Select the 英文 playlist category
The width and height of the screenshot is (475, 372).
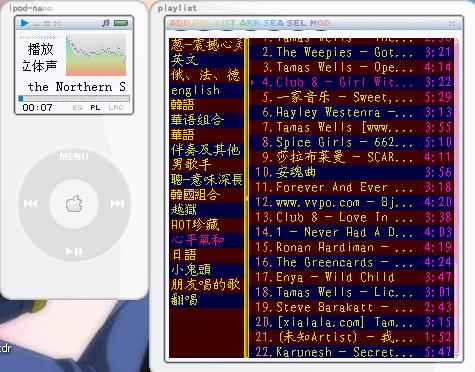coord(207,60)
